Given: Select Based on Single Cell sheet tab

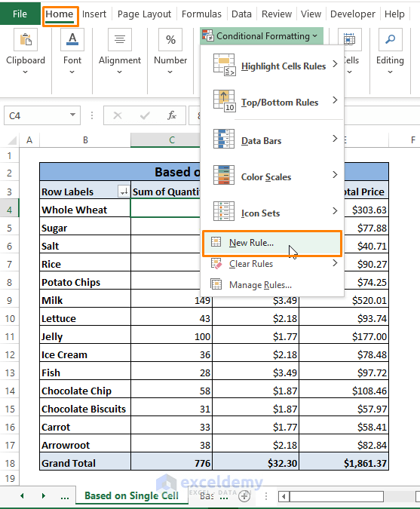Looking at the screenshot, I should (131, 495).
